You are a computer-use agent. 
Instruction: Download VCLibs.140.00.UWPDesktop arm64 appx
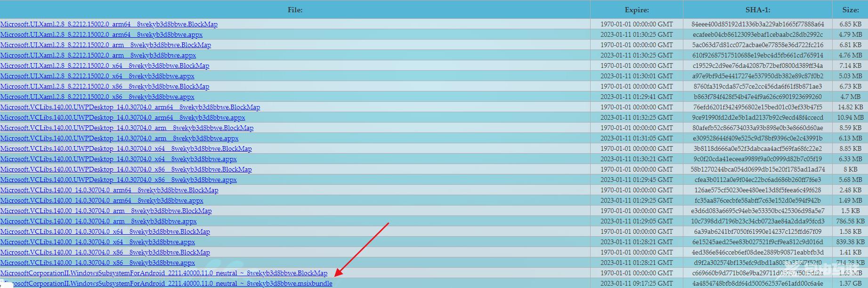[x=122, y=117]
